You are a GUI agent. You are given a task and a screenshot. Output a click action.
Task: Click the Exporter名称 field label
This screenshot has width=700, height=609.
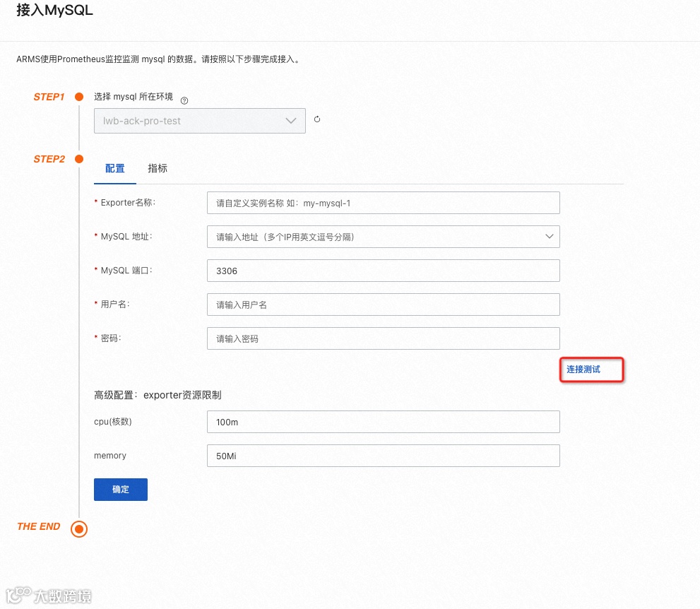(128, 203)
